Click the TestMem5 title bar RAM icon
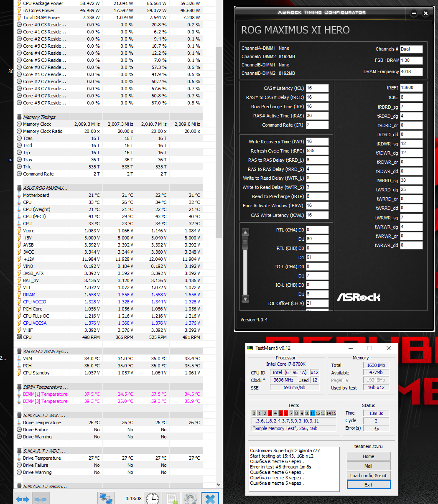Viewport: 438px width, 504px height. click(250, 348)
